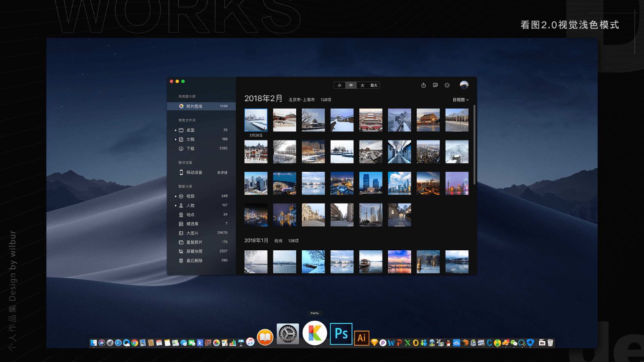
Task: Open 最近删除 trash in the sidebar
Action: coord(194,261)
